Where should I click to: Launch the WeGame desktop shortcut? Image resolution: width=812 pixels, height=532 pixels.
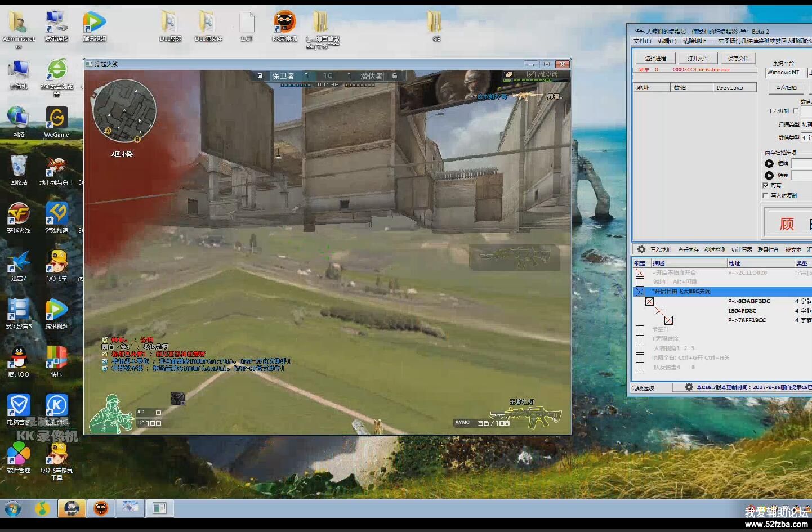coord(56,121)
